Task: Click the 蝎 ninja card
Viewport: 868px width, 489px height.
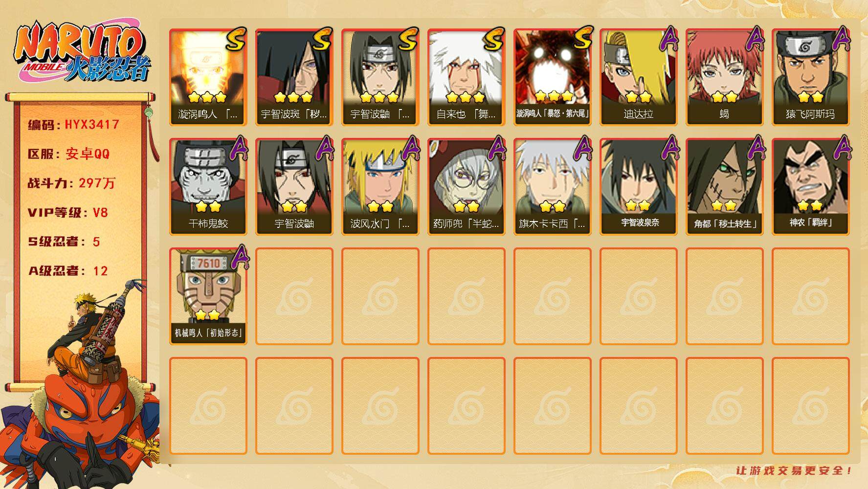Action: (x=724, y=77)
